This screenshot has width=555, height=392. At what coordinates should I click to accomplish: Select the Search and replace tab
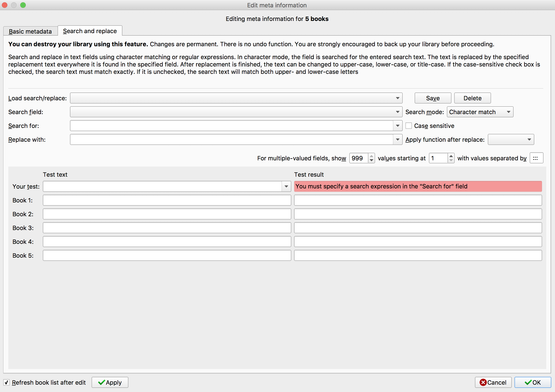click(90, 31)
